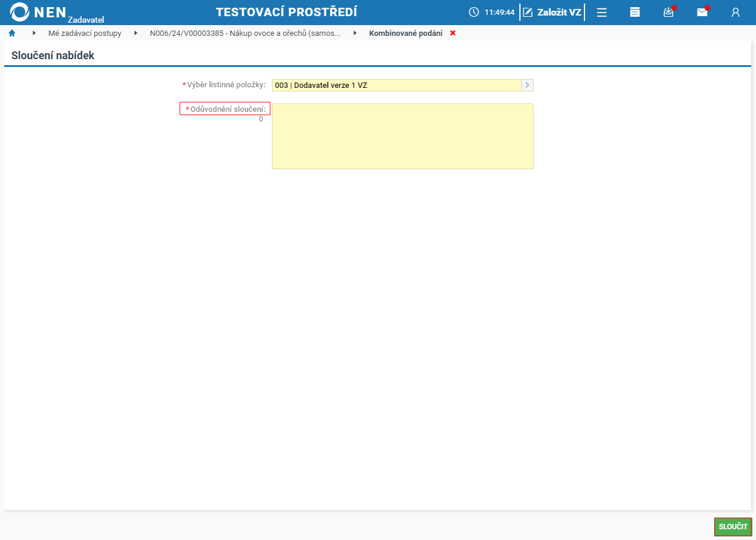The image size is (756, 540).
Task: Click the Výběr listinné položky label
Action: [224, 85]
